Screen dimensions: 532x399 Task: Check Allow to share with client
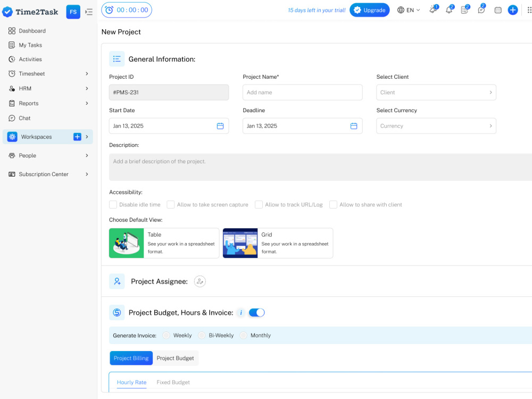[334, 205]
